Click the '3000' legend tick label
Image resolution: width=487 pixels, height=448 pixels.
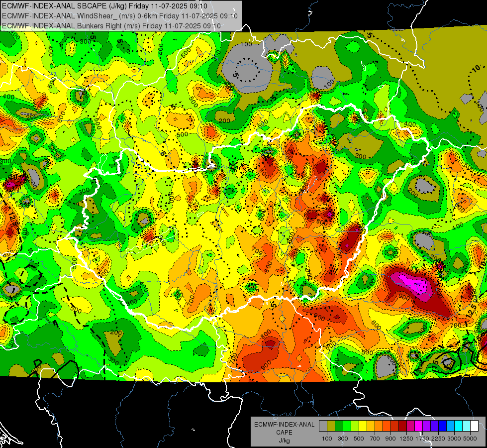point(454,439)
